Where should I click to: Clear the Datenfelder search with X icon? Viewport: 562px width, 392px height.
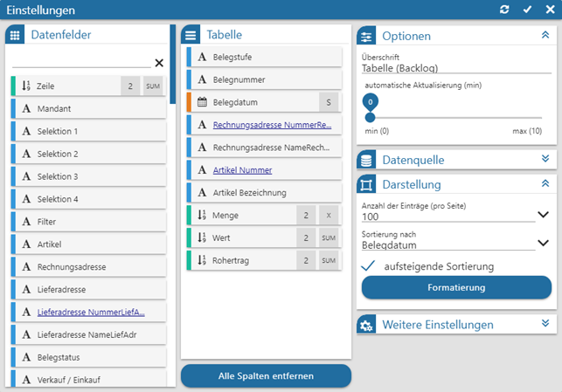click(x=159, y=63)
